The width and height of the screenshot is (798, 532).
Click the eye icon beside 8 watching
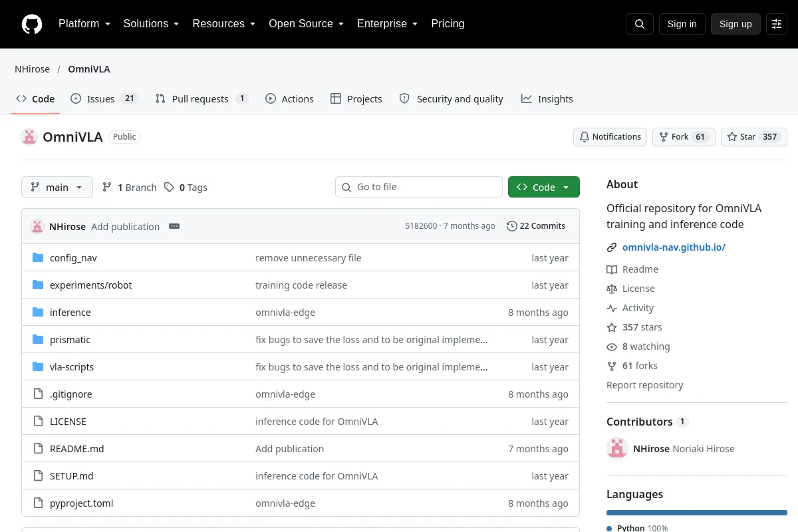point(612,346)
